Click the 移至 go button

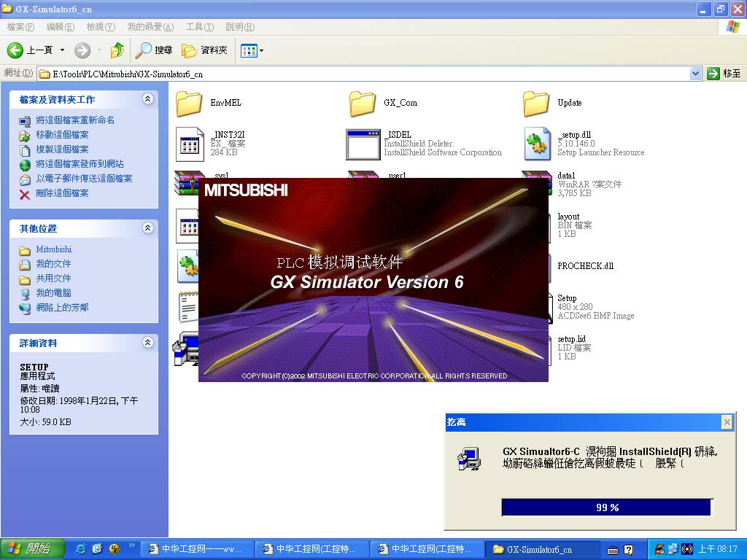tap(724, 74)
